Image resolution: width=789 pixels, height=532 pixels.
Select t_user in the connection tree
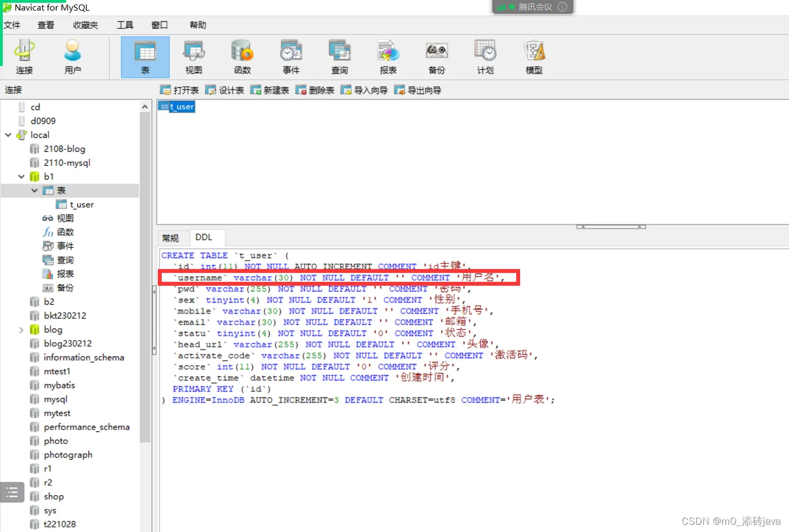point(76,205)
